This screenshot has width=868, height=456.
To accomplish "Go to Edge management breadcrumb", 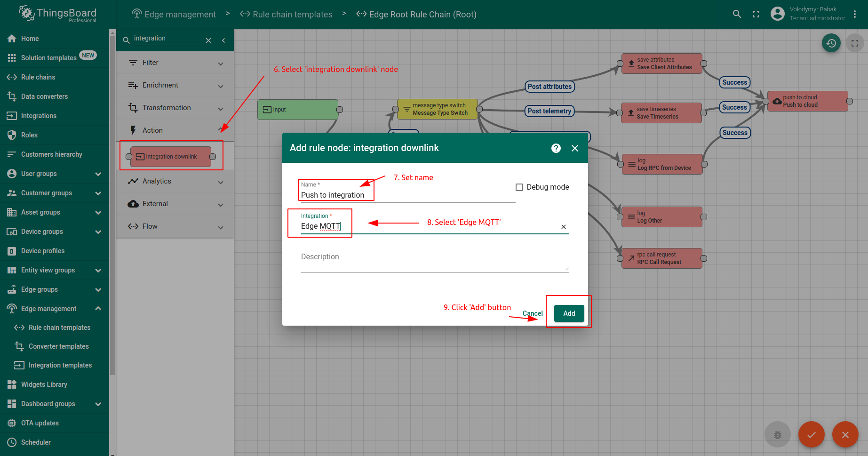I will (174, 14).
